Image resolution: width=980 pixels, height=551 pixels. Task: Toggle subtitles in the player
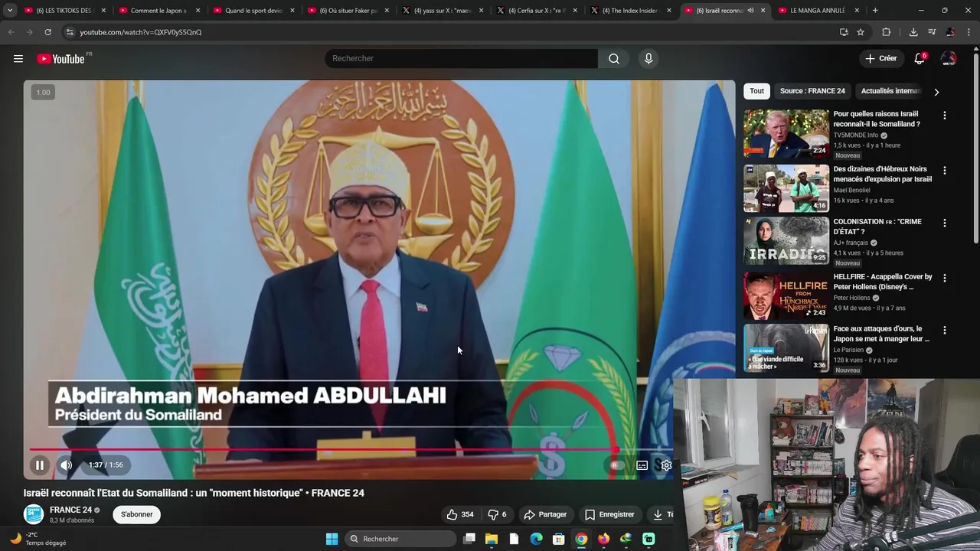(x=642, y=465)
